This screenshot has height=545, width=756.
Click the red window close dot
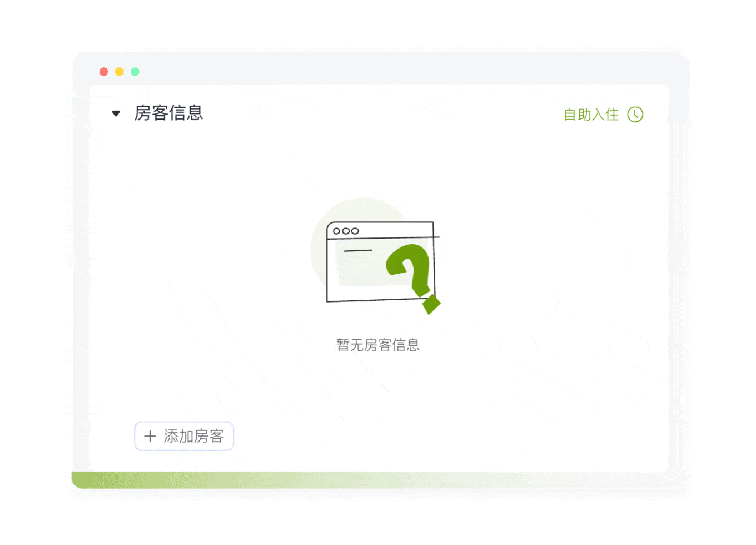coord(103,72)
